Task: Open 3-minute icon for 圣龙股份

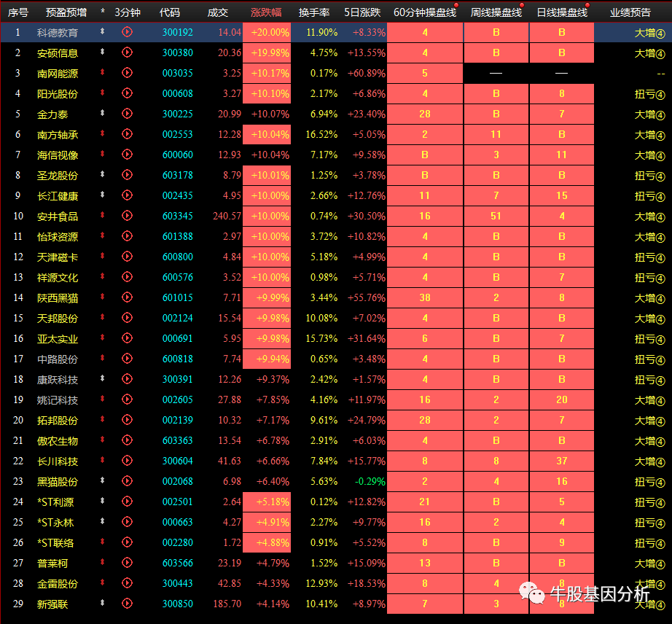Action: pos(127,175)
